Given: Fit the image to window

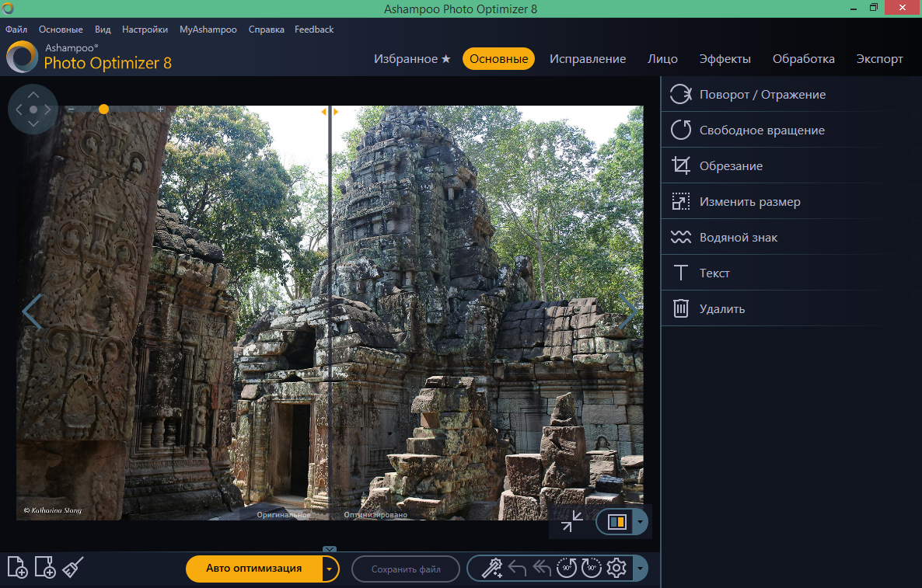Looking at the screenshot, I should [572, 521].
